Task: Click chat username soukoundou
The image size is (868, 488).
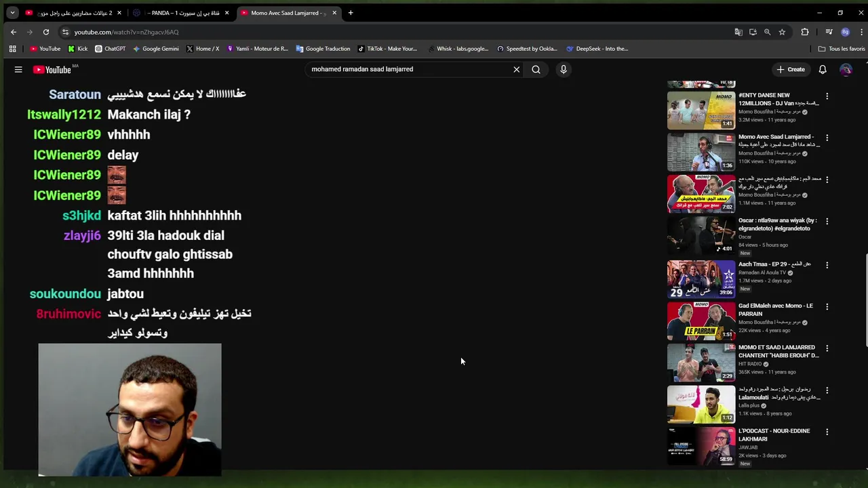Action: pos(65,293)
